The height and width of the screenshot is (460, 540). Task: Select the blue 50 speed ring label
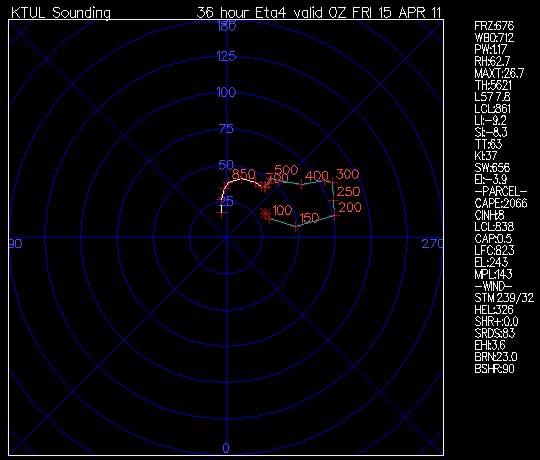[x=226, y=165]
